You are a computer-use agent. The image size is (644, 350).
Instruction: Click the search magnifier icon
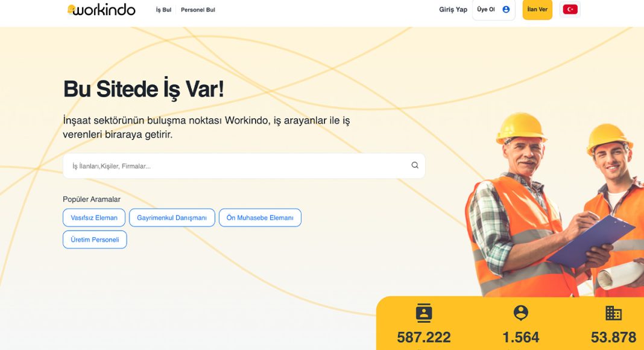pyautogui.click(x=415, y=165)
